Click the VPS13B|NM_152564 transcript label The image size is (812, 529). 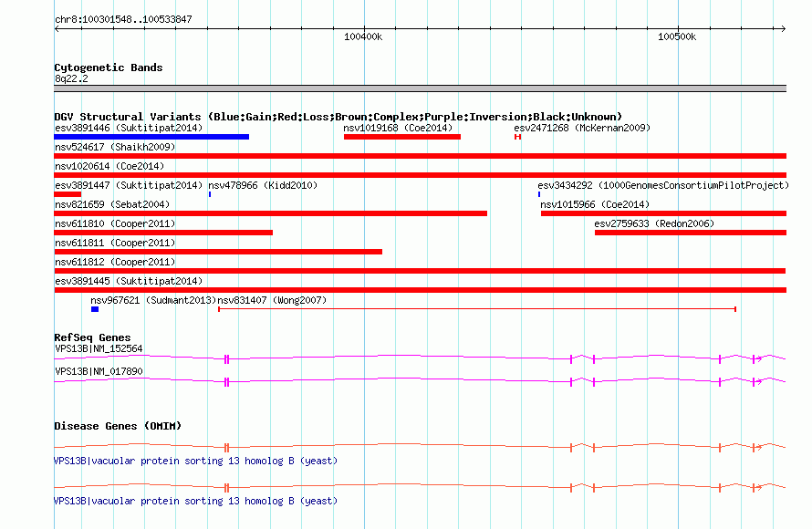tap(99, 349)
